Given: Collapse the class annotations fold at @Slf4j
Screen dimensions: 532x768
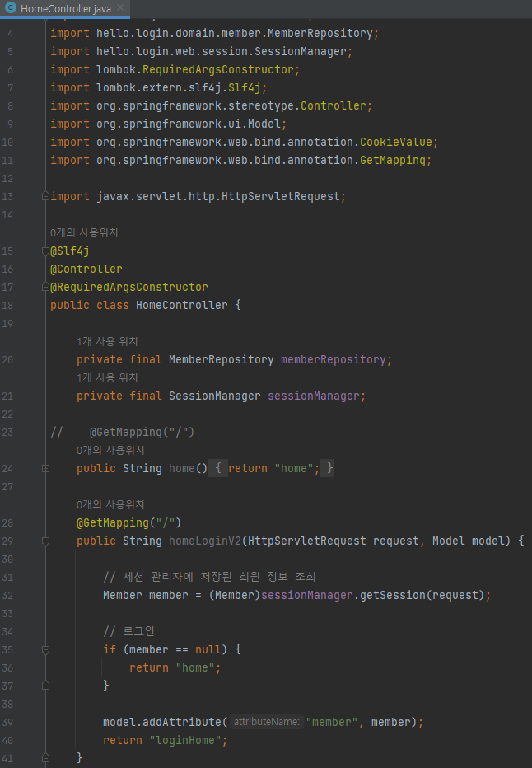Looking at the screenshot, I should coord(45,251).
